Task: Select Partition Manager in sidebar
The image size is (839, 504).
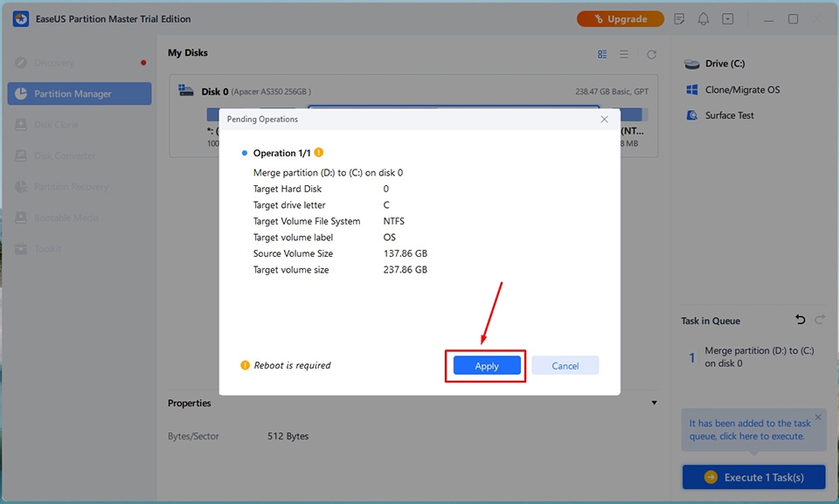Action: click(80, 93)
